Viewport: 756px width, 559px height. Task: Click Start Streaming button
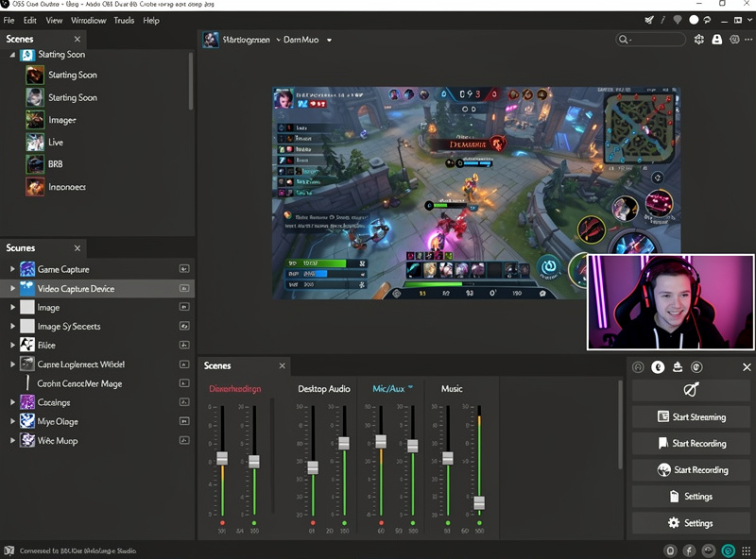[x=691, y=416]
